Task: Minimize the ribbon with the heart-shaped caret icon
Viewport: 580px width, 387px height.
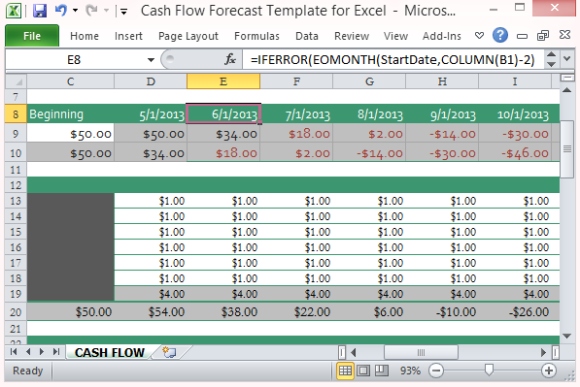Action: tap(479, 36)
